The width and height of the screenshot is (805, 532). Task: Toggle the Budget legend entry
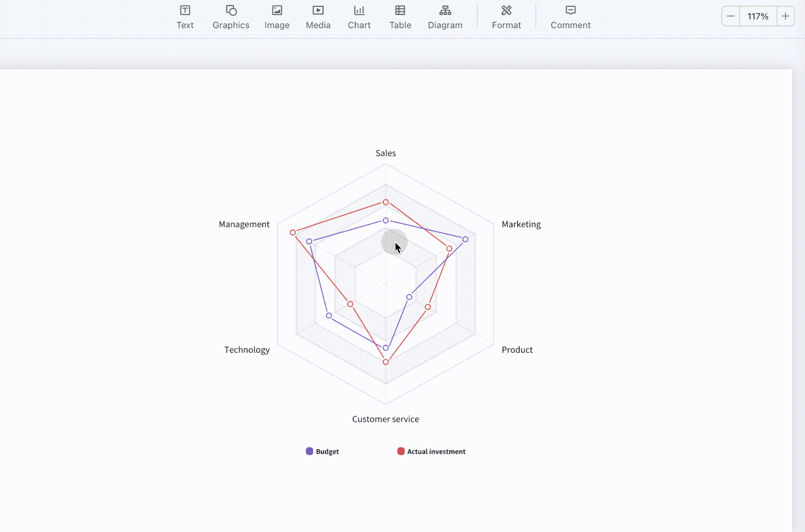[322, 452]
